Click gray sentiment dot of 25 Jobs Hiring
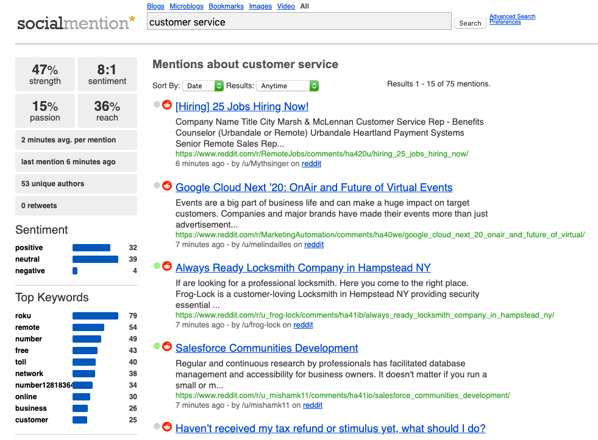Viewport: 598px width, 440px height. (x=156, y=104)
